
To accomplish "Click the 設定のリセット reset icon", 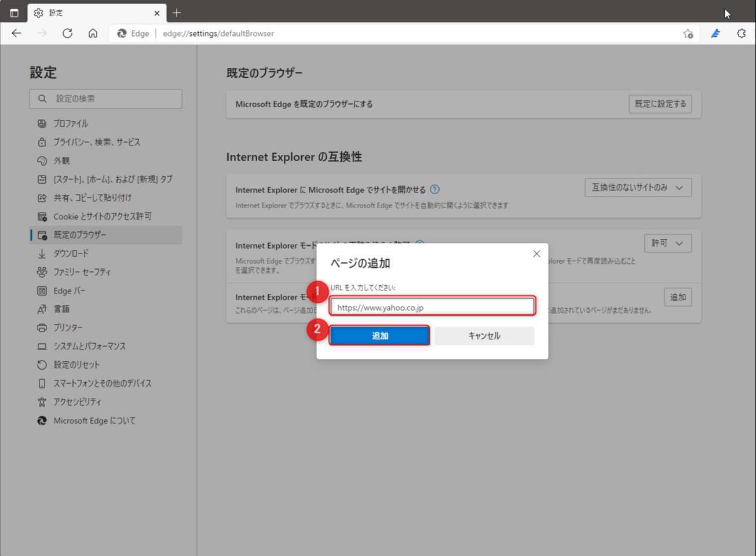I will point(42,365).
